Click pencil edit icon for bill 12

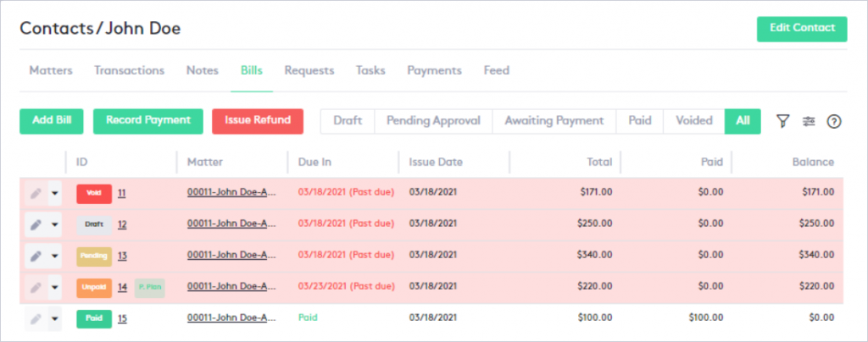pos(36,224)
